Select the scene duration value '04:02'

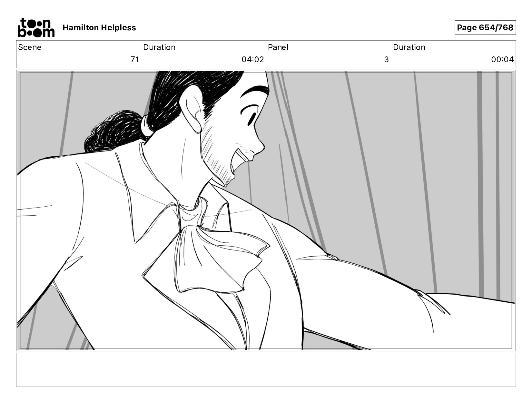click(253, 60)
